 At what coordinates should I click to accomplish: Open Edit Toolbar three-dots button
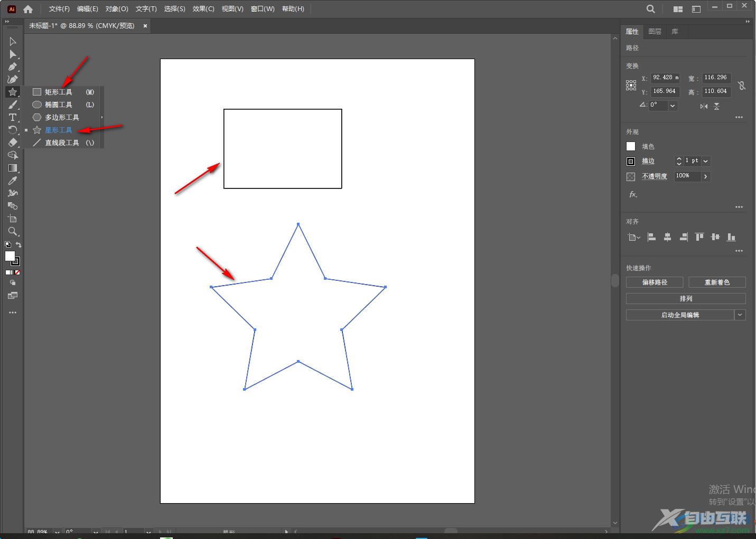[13, 313]
